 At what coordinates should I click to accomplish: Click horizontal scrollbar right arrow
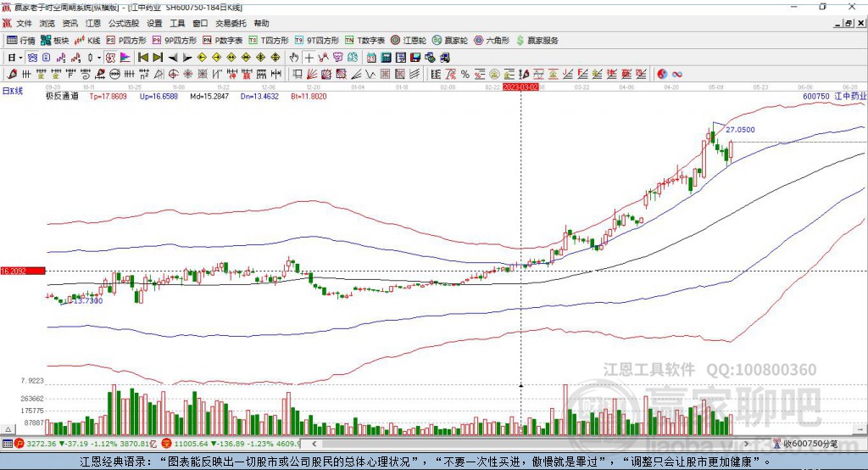[x=746, y=444]
